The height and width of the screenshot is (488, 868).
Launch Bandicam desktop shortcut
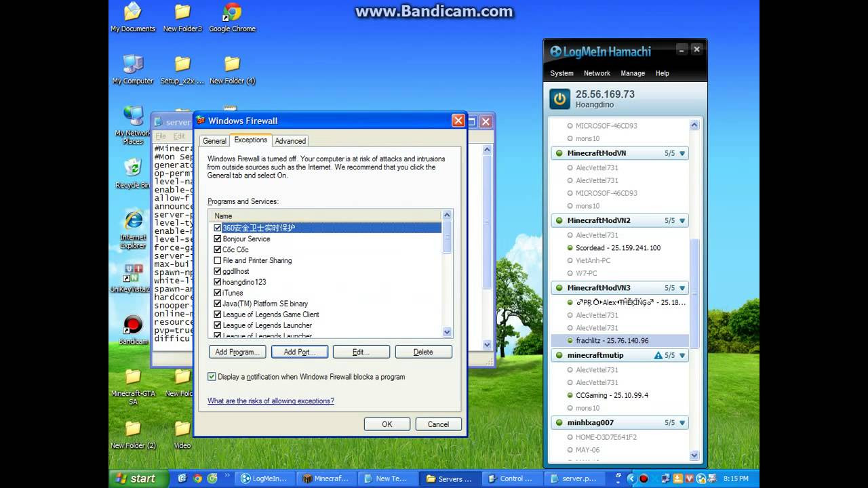pos(133,330)
